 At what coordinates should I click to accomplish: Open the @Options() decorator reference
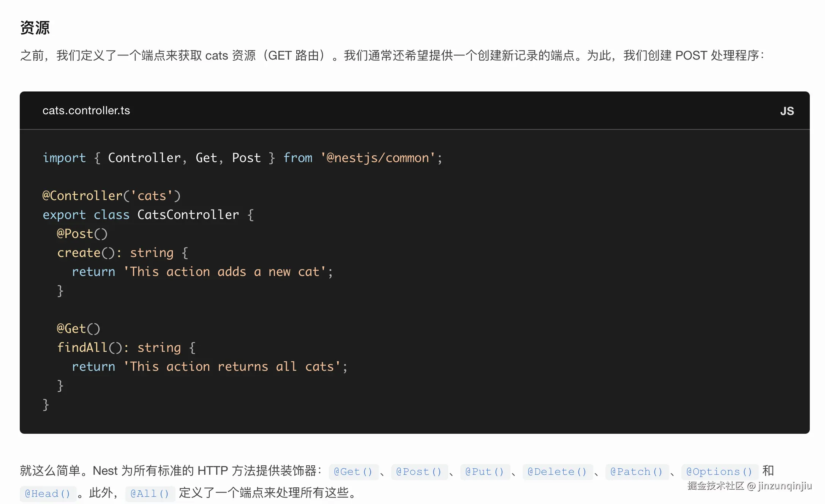point(719,472)
